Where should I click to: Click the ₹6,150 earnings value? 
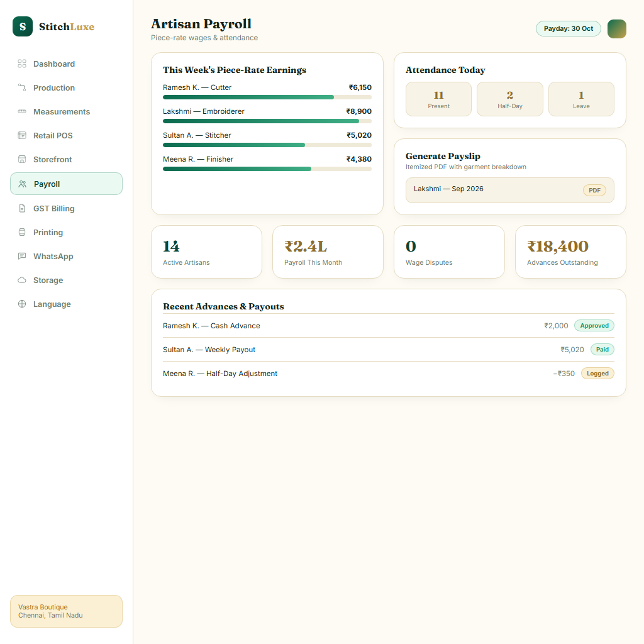point(360,87)
